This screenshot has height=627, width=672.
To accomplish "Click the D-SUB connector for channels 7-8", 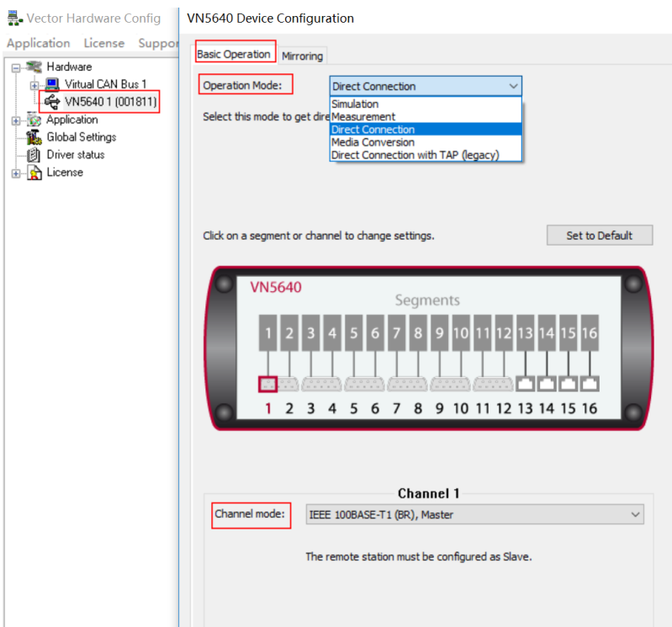I will [407, 385].
